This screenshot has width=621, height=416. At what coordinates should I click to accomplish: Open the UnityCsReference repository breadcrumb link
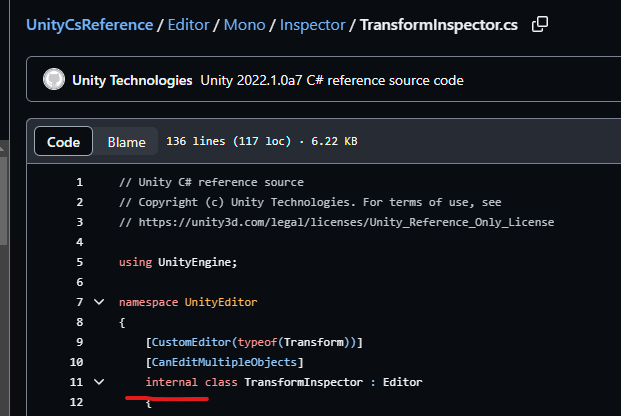pyautogui.click(x=90, y=25)
